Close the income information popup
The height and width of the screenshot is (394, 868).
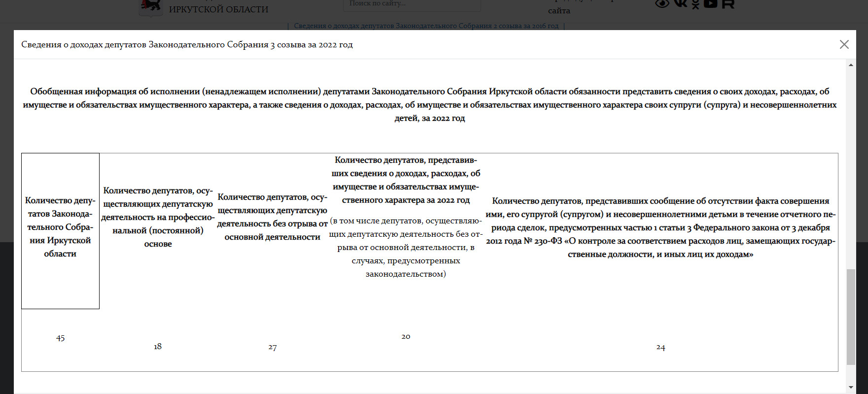844,44
